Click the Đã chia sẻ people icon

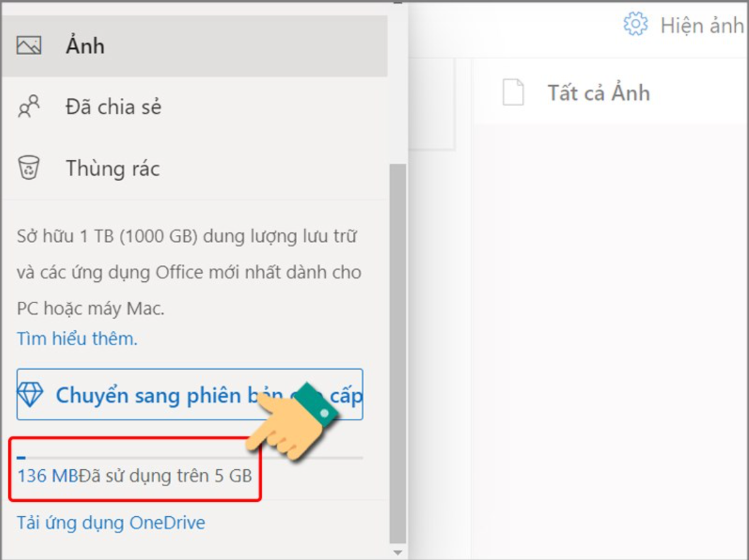coord(29,106)
